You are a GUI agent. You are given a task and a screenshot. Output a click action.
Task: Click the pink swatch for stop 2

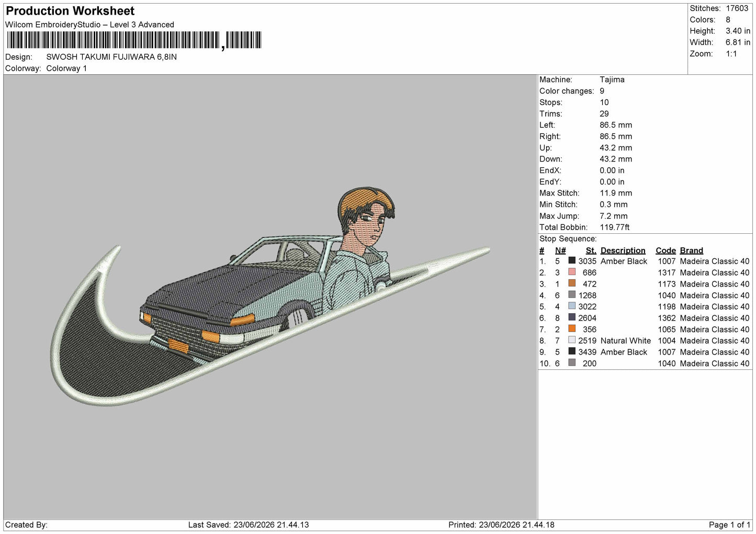click(572, 272)
